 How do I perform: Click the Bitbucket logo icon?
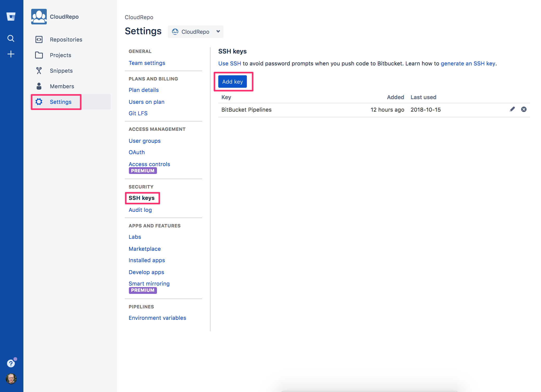tap(11, 17)
